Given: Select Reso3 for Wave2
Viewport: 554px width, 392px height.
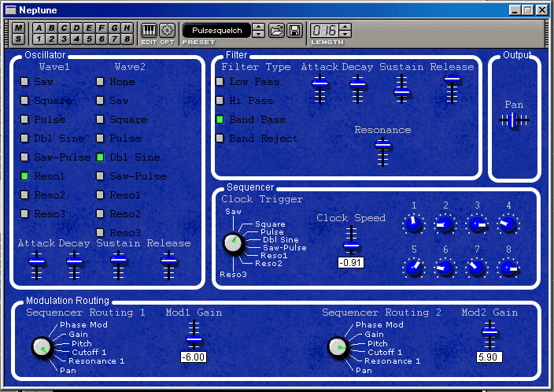Looking at the screenshot, I should [x=100, y=232].
